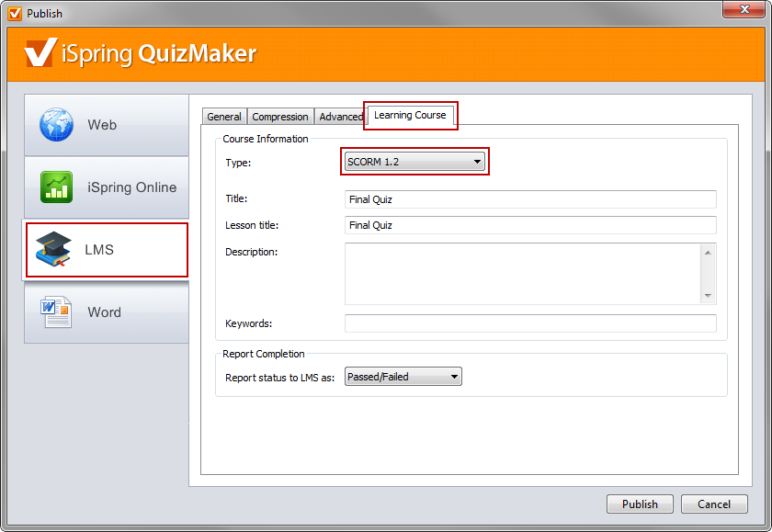Image resolution: width=772 pixels, height=532 pixels.
Task: Click the Keywords input field
Action: point(530,323)
